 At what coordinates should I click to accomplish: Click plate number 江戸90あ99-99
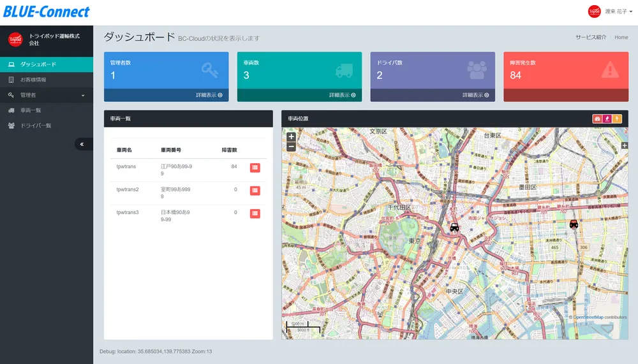tap(176, 170)
